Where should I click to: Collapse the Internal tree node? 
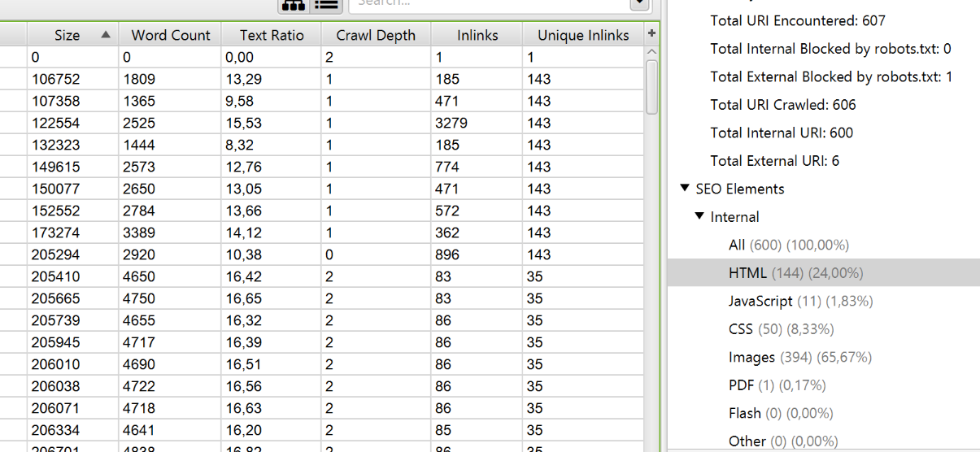699,217
